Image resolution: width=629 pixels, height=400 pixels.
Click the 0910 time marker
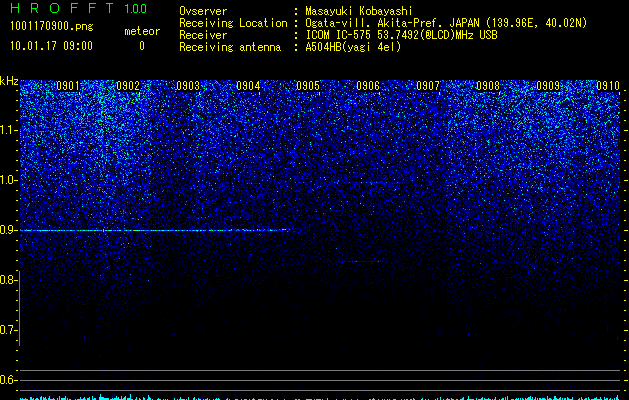click(608, 86)
